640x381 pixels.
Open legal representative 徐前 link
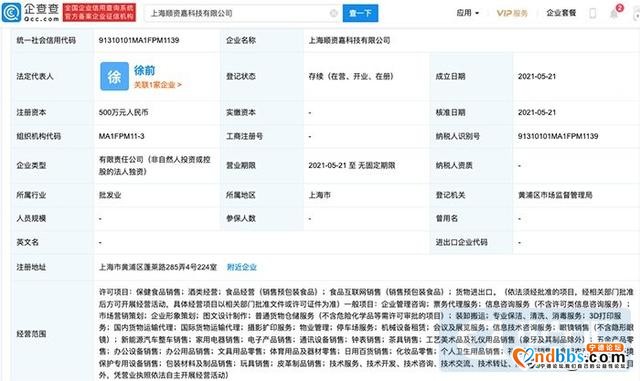pyautogui.click(x=144, y=70)
